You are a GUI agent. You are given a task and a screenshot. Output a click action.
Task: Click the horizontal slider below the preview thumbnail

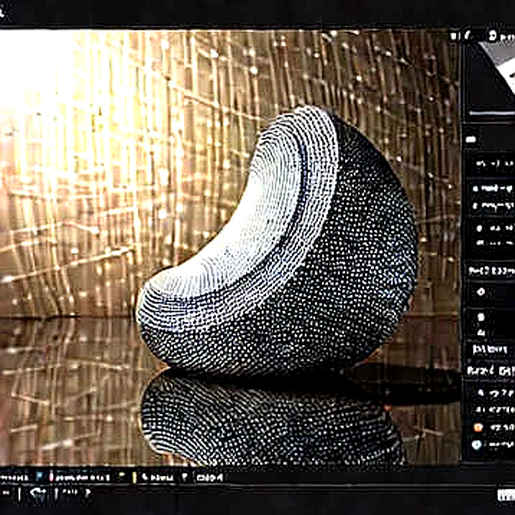click(x=491, y=114)
